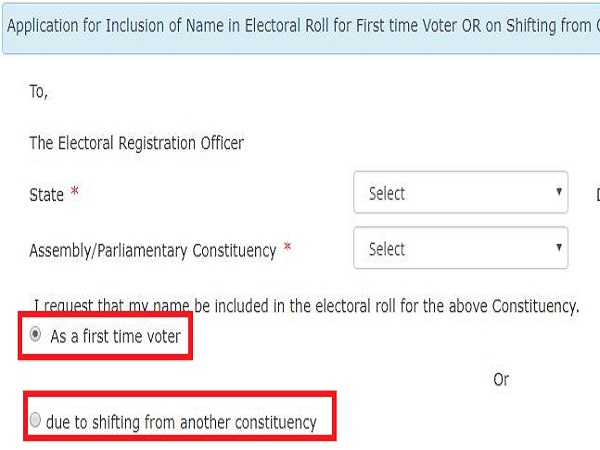Click the 'Or' separator text

(x=502, y=379)
